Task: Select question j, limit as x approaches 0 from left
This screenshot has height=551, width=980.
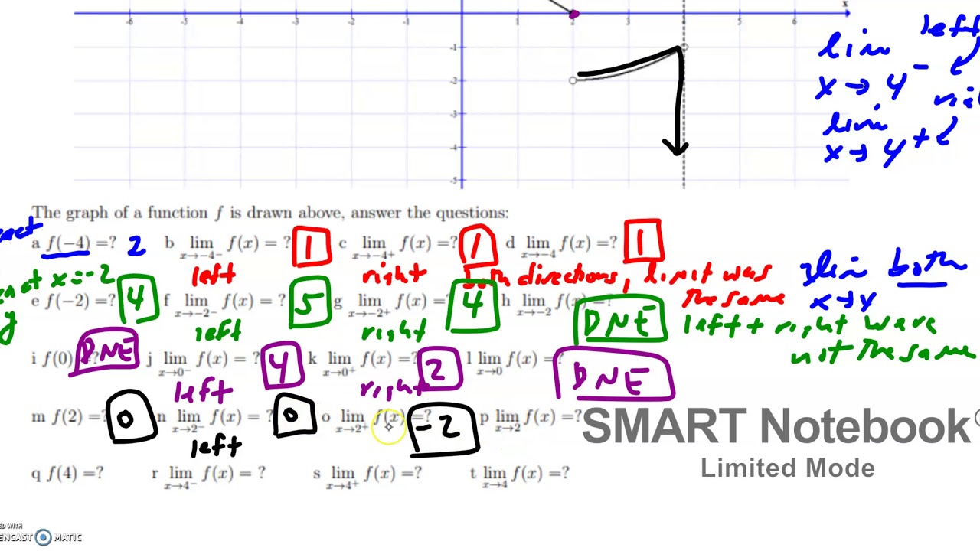Action: pyautogui.click(x=204, y=361)
